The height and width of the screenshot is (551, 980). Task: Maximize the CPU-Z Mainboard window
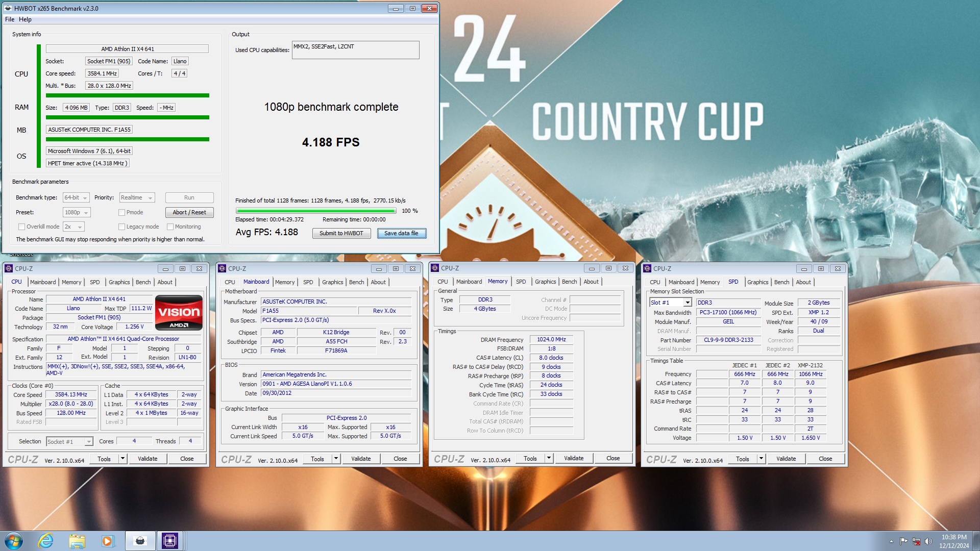[396, 268]
